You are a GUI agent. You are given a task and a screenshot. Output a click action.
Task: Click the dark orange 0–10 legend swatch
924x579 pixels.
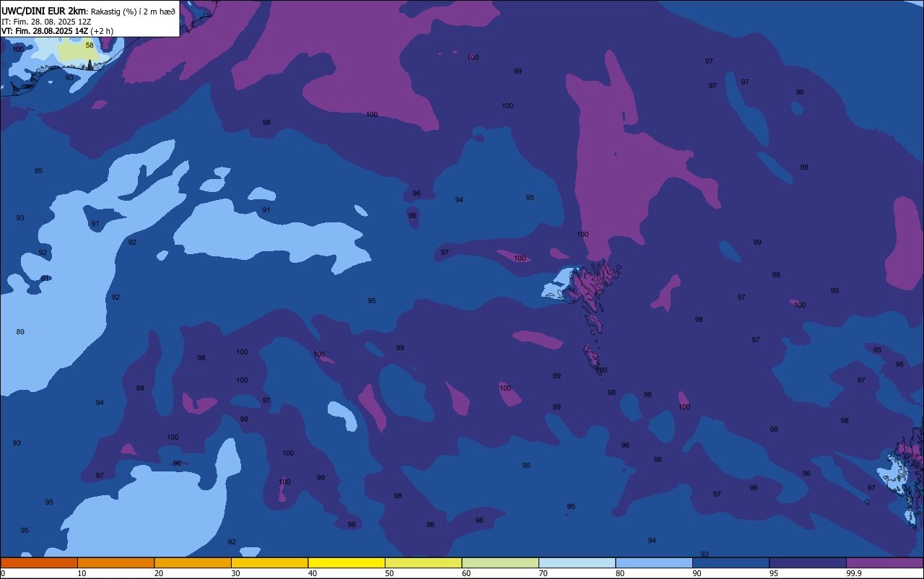[39, 562]
